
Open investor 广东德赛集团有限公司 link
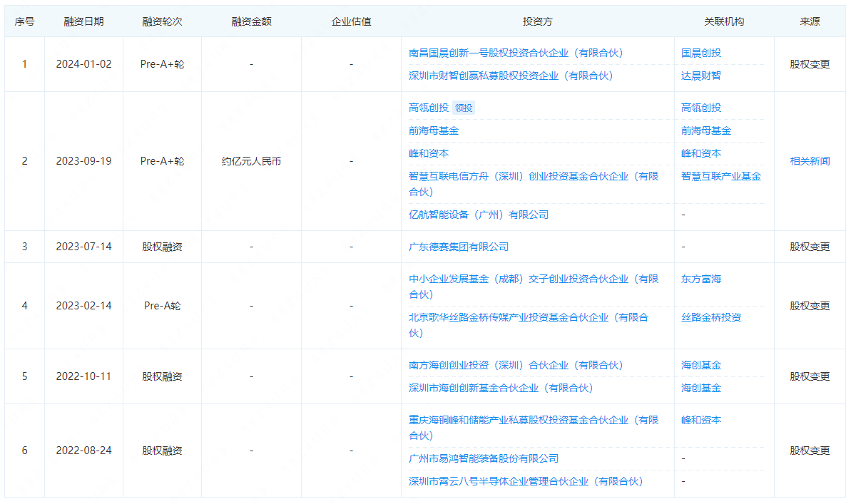click(459, 247)
